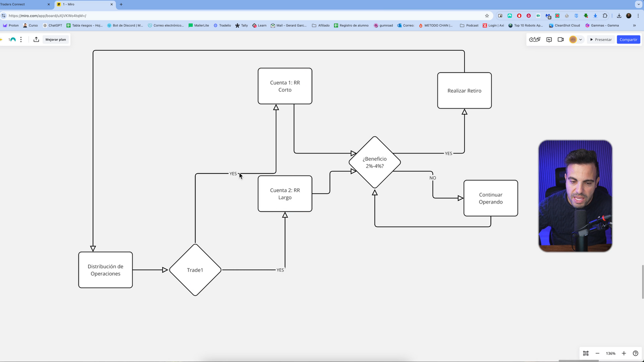Bookmark this page with the star icon
Image resolution: width=644 pixels, height=362 pixels.
[x=487, y=16]
